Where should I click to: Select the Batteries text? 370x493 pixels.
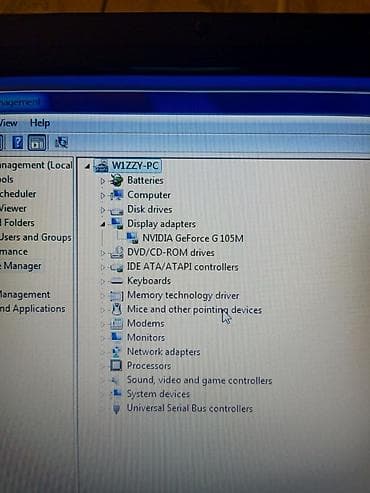(145, 180)
